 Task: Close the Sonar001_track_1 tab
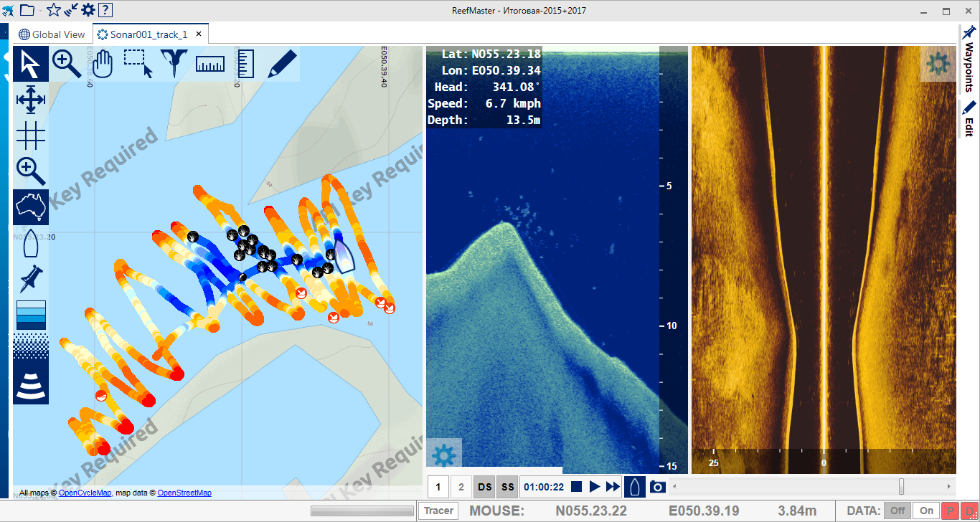[199, 34]
